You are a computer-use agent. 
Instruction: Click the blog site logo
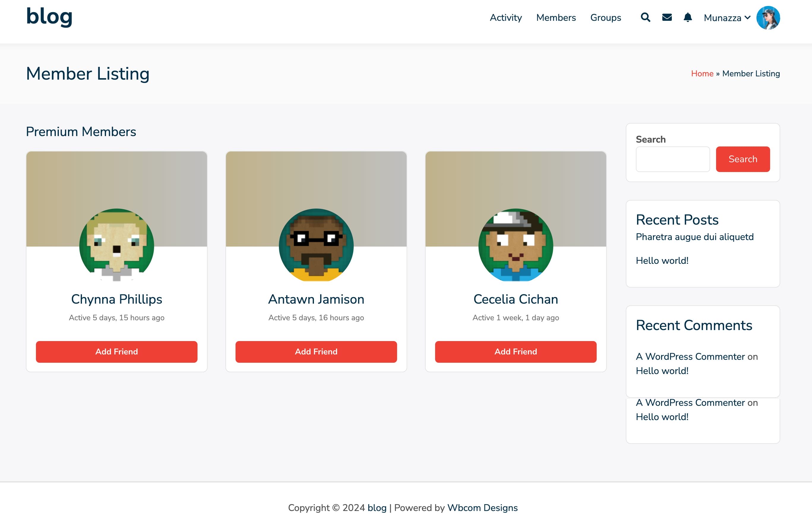(49, 16)
